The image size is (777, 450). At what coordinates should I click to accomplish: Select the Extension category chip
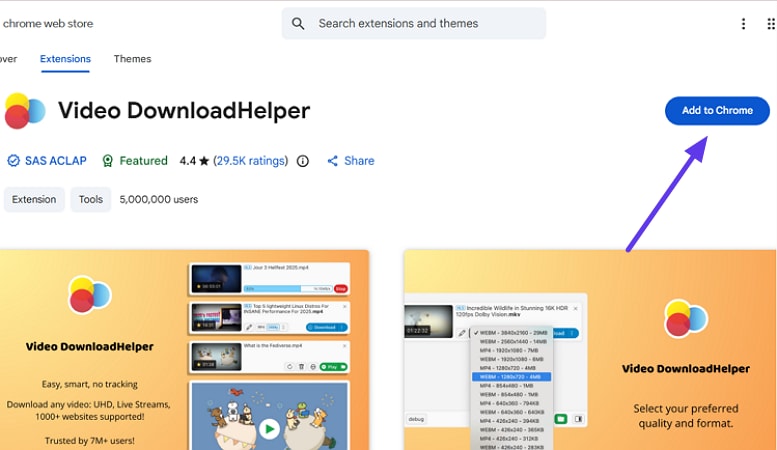(34, 199)
